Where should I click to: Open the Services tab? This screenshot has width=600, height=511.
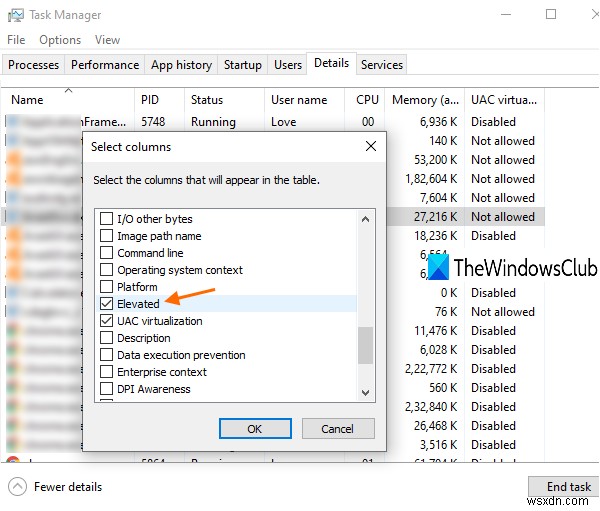point(382,65)
